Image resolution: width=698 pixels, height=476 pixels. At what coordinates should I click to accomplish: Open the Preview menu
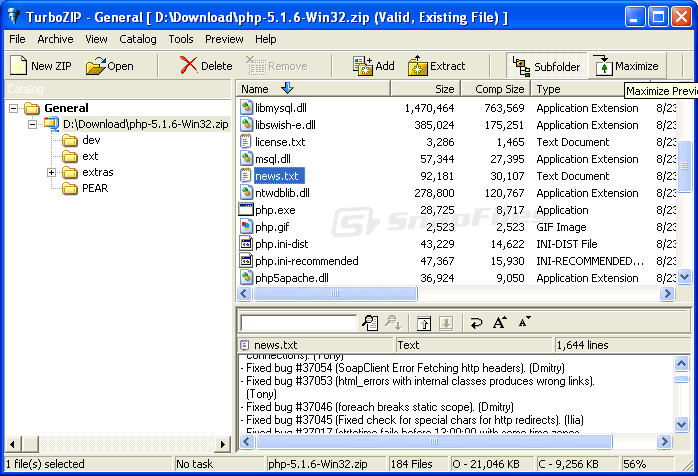click(x=224, y=39)
